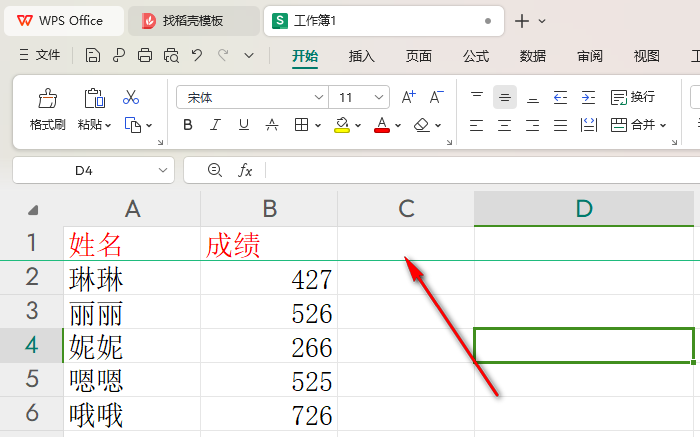Click the Print icon

145,56
